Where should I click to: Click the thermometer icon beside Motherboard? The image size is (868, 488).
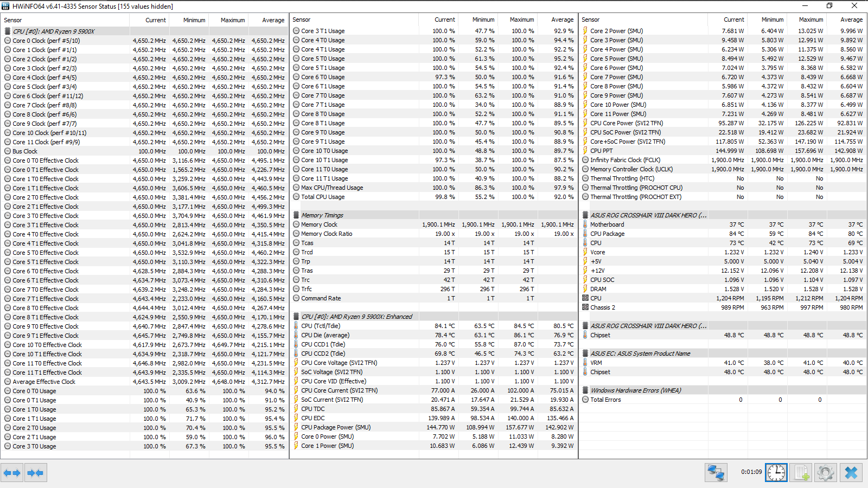pos(585,224)
